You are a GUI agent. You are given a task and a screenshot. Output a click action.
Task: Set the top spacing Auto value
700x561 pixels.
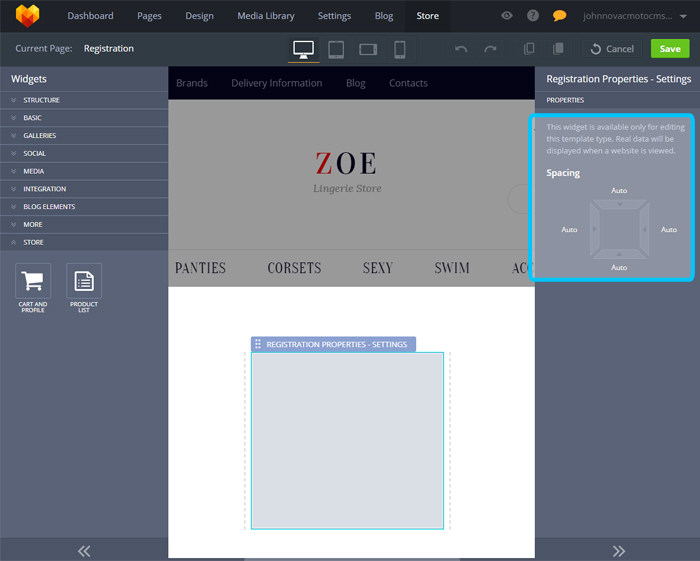(x=619, y=191)
